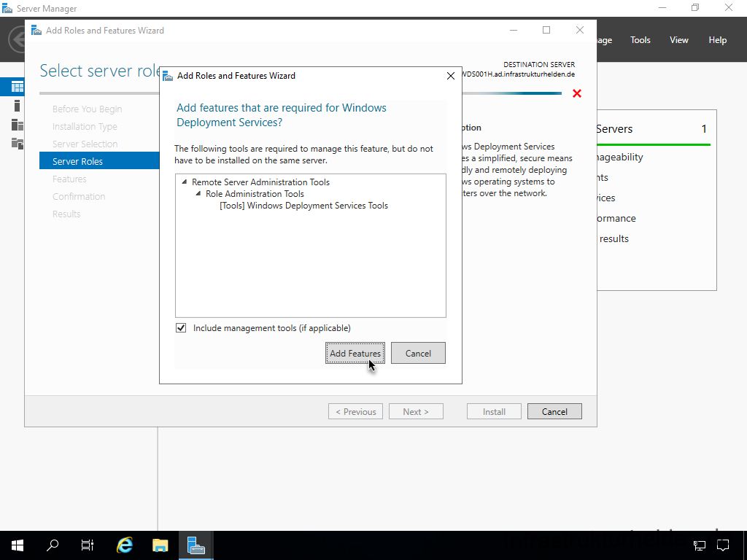The height and width of the screenshot is (560, 747).
Task: Select Windows Deployment Services Tools entry
Action: (x=303, y=205)
